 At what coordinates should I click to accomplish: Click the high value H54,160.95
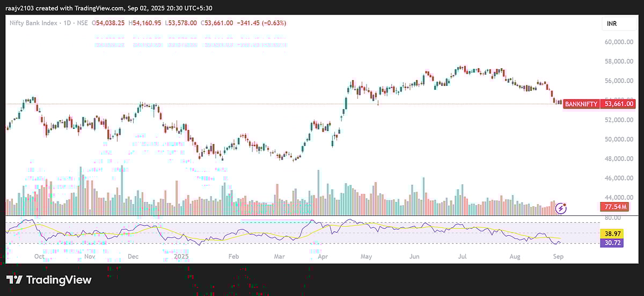tap(145, 23)
